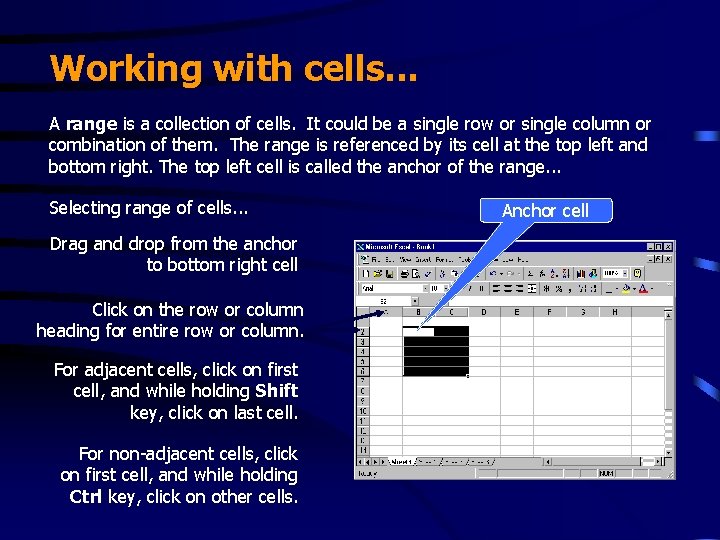This screenshot has height=540, width=720.
Task: Align cell text left
Action: click(x=496, y=288)
